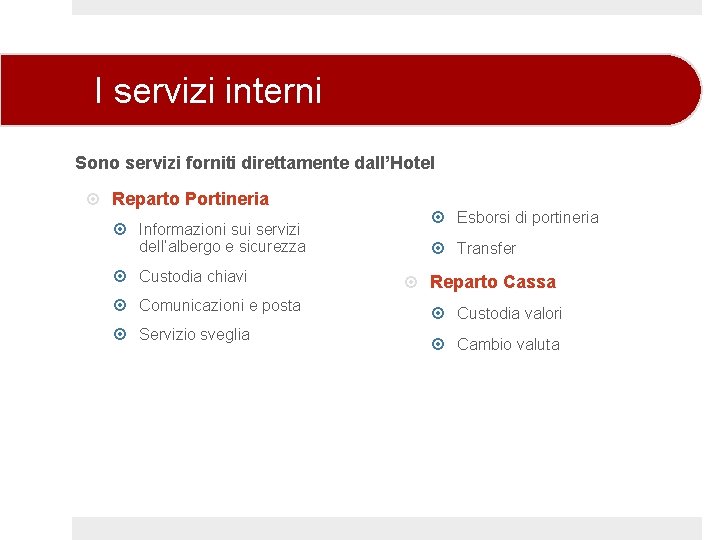Click the bullet next to Custodia chiavi

tap(120, 276)
